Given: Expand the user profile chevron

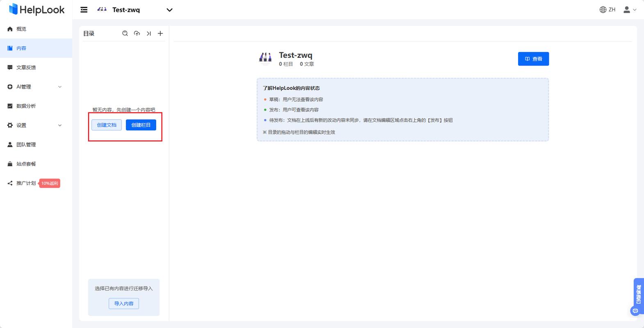Looking at the screenshot, I should (635, 10).
